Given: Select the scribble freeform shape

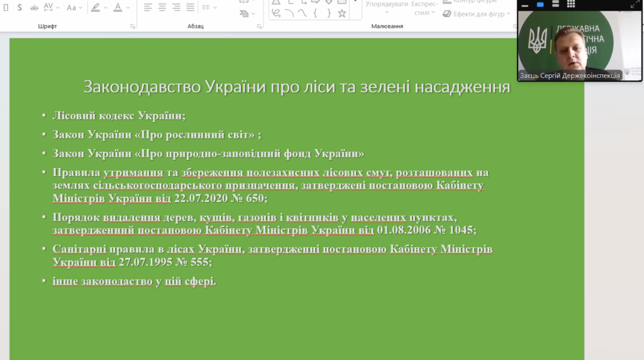Looking at the screenshot, I should pyautogui.click(x=275, y=13).
